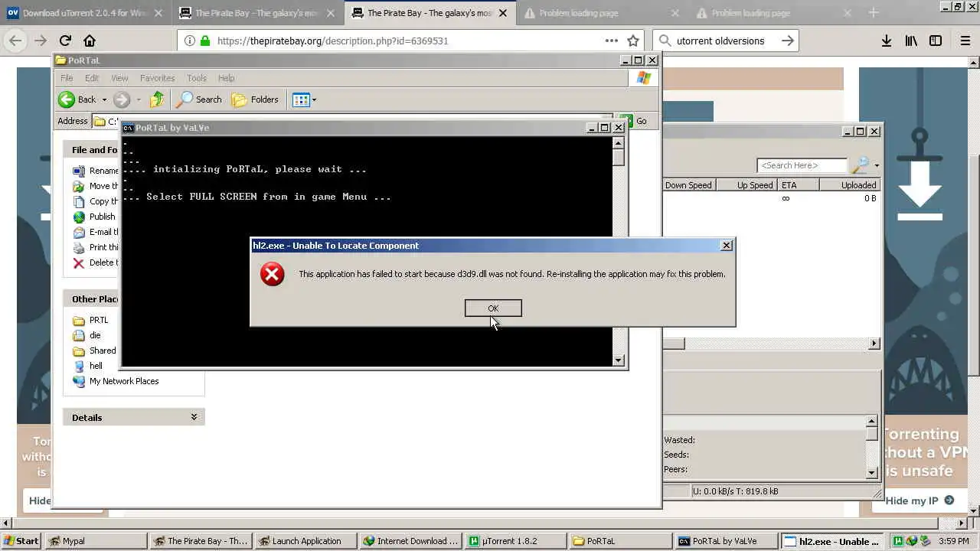The image size is (980, 551).
Task: Toggle Folders pane in explorer toolbar
Action: coord(256,99)
